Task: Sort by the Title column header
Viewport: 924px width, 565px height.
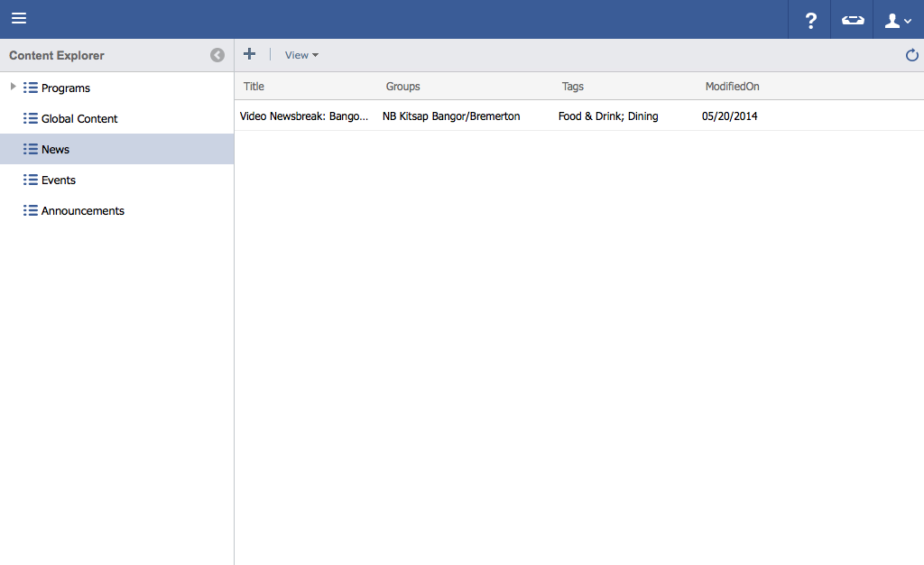Action: (254, 87)
